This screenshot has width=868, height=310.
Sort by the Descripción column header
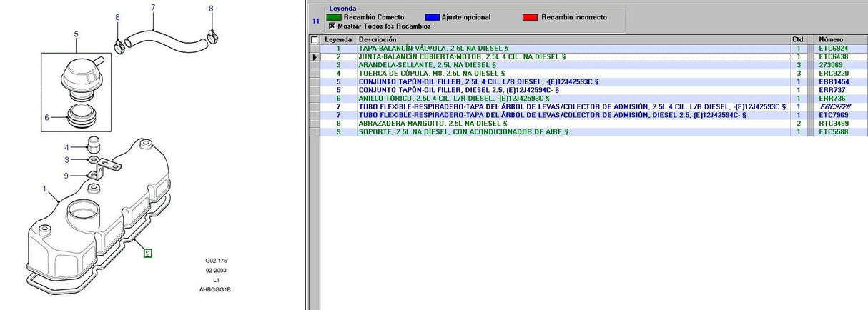(x=572, y=39)
